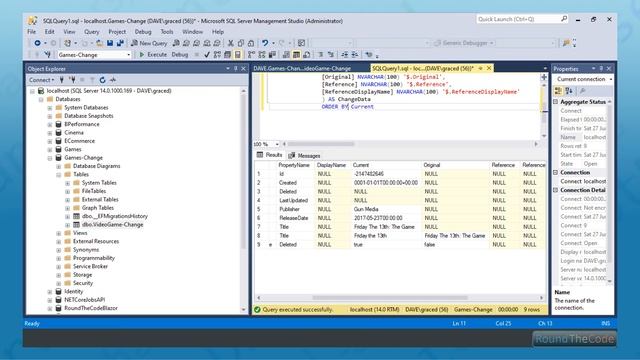
Task: Execute the current SQL query
Action: click(x=153, y=54)
